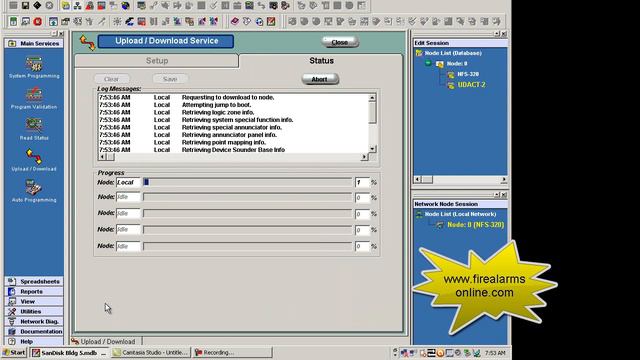The width and height of the screenshot is (640, 360).
Task: Click the Upload / Download bottom tab
Action: click(x=106, y=341)
